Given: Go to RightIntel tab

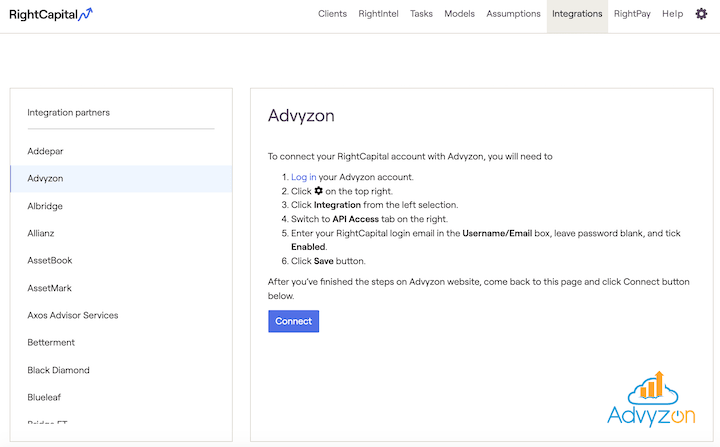Looking at the screenshot, I should [x=378, y=14].
